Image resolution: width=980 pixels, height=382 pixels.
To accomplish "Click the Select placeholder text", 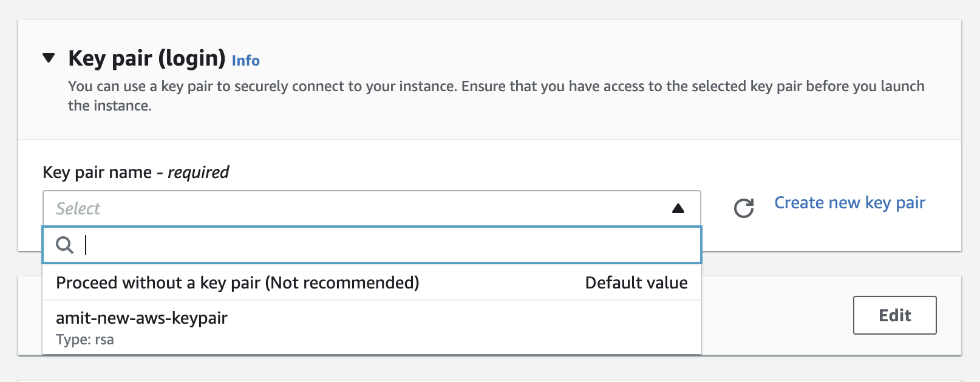I will click(78, 208).
